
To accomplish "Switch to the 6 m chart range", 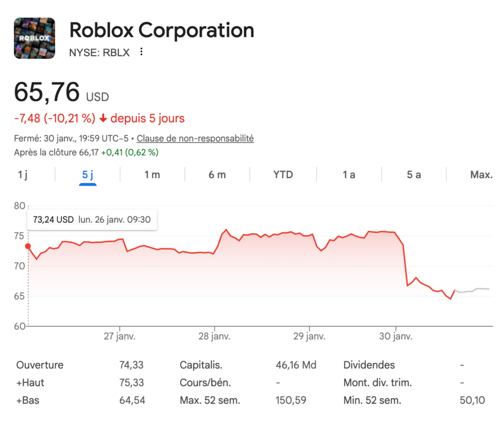I will tap(217, 174).
